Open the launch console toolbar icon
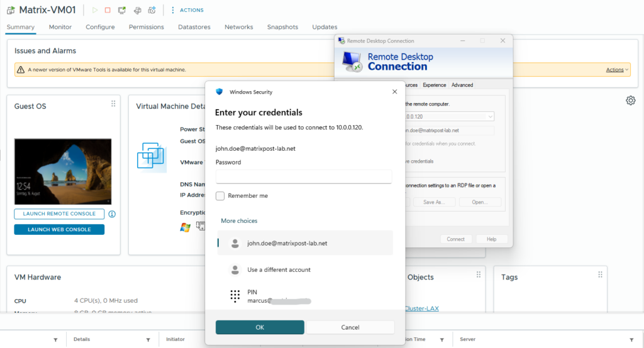Image resolution: width=644 pixels, height=348 pixels. [122, 10]
